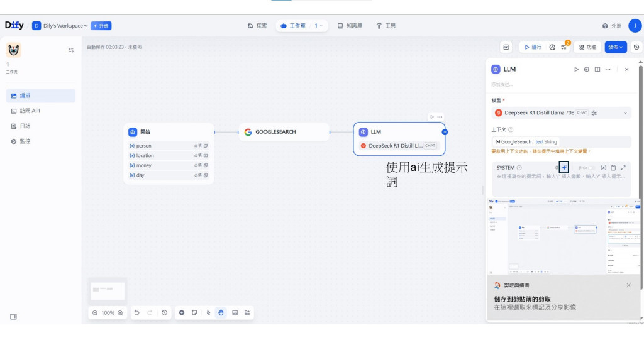
Task: Expand SYSTEM prompt editor fullscreen
Action: [x=623, y=167]
